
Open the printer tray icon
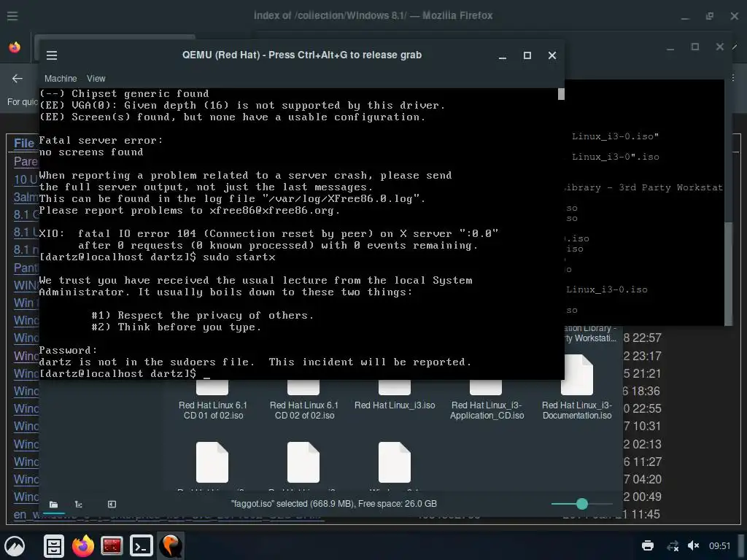[x=648, y=545]
